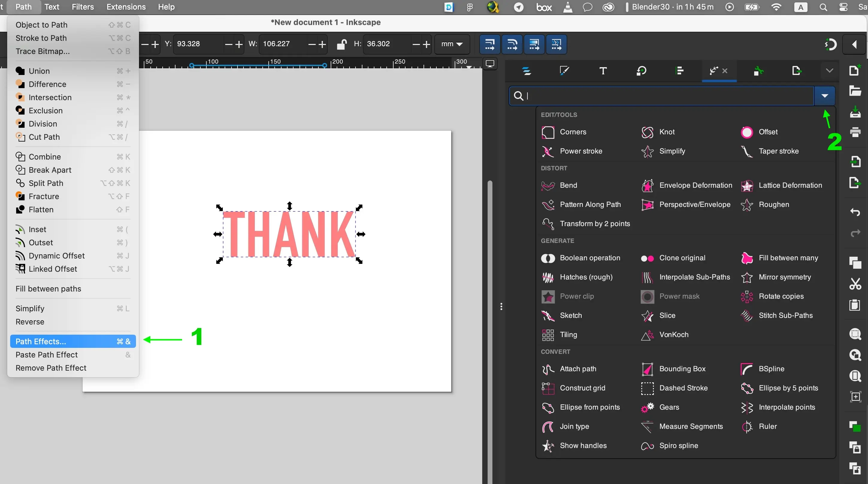868x484 pixels.
Task: Open Align and Distribute panel tab
Action: 679,71
